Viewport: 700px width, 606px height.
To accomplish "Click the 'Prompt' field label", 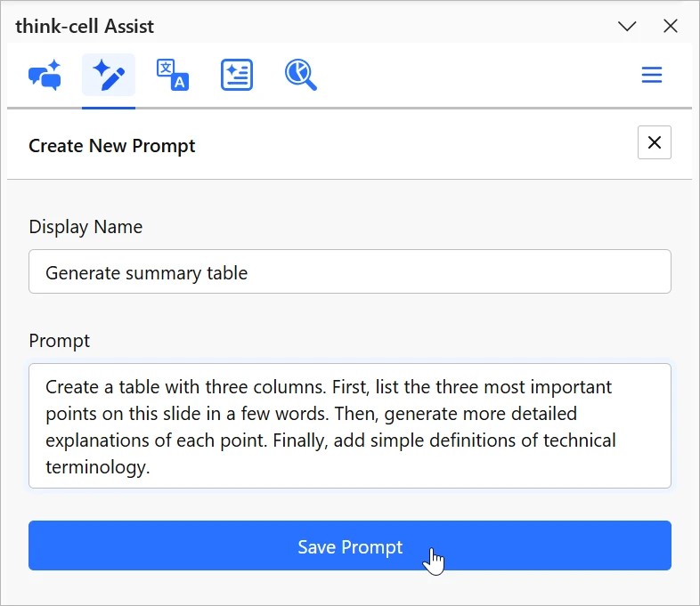I will tap(60, 341).
